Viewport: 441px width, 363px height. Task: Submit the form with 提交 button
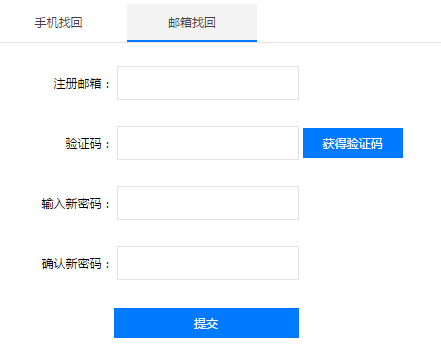coord(206,323)
